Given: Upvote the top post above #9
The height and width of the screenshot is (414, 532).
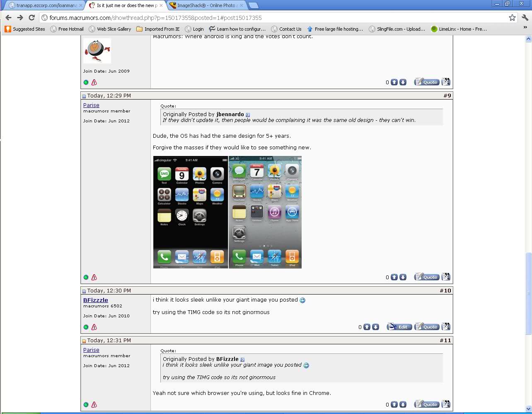Looking at the screenshot, I should pyautogui.click(x=394, y=82).
